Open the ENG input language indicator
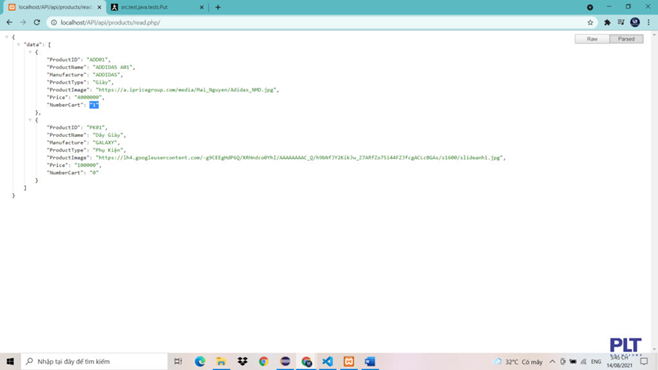This screenshot has width=658, height=370. click(x=596, y=362)
